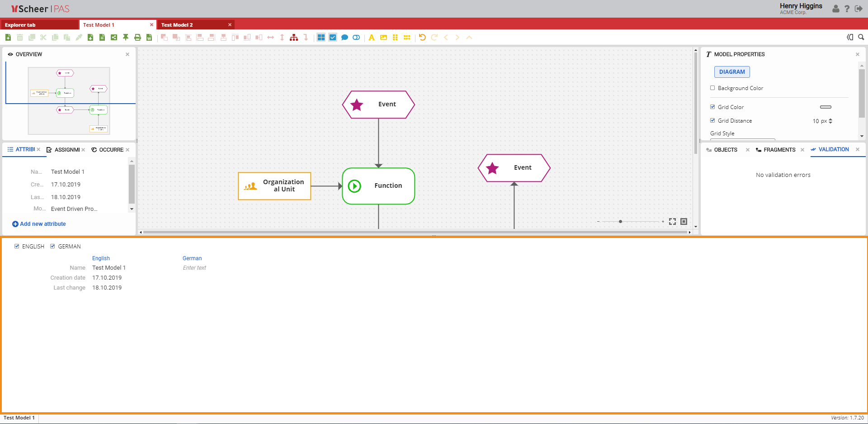Open help with the question mark icon
The width and height of the screenshot is (868, 424).
(847, 9)
